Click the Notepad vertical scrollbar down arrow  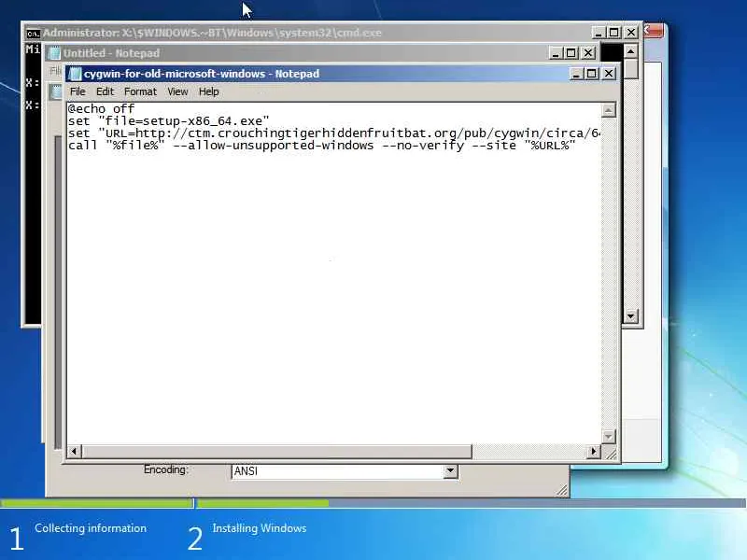pyautogui.click(x=609, y=436)
